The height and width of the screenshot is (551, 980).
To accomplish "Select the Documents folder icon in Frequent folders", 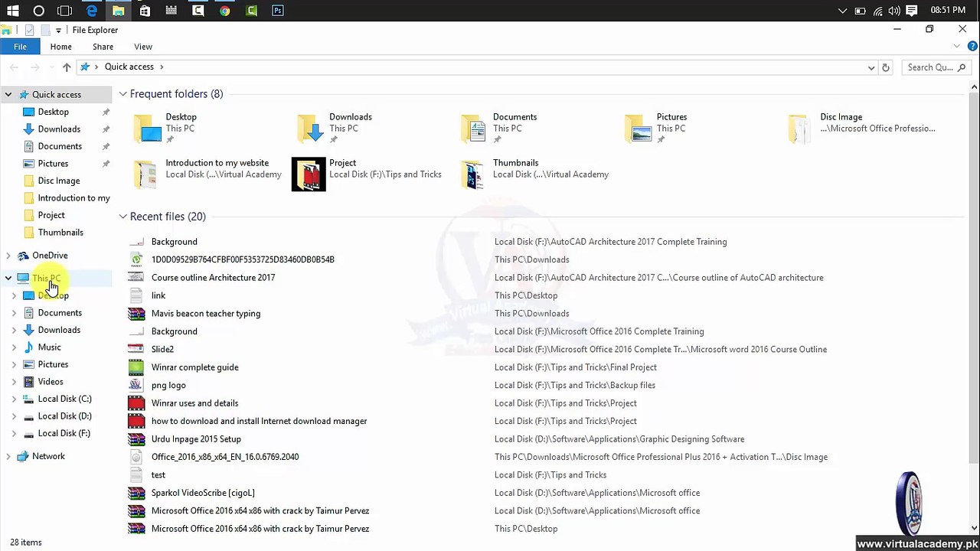I will [475, 128].
